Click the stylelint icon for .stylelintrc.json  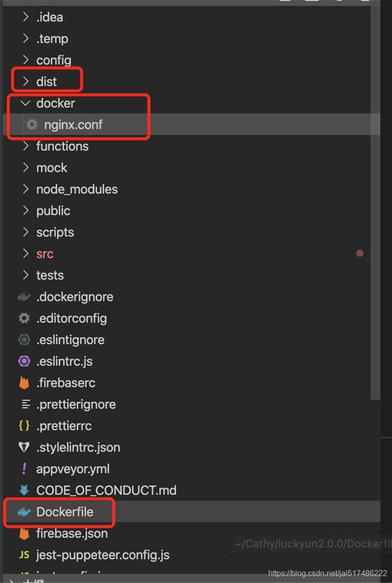point(24,447)
